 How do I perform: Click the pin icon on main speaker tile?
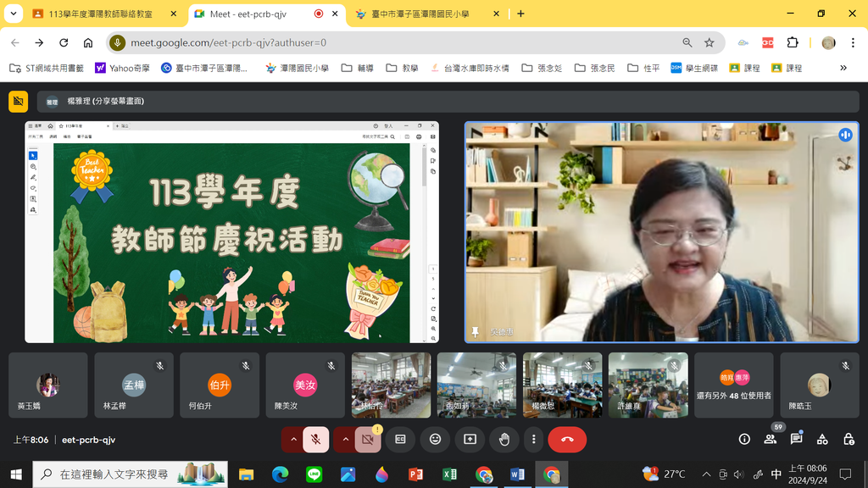click(x=475, y=331)
